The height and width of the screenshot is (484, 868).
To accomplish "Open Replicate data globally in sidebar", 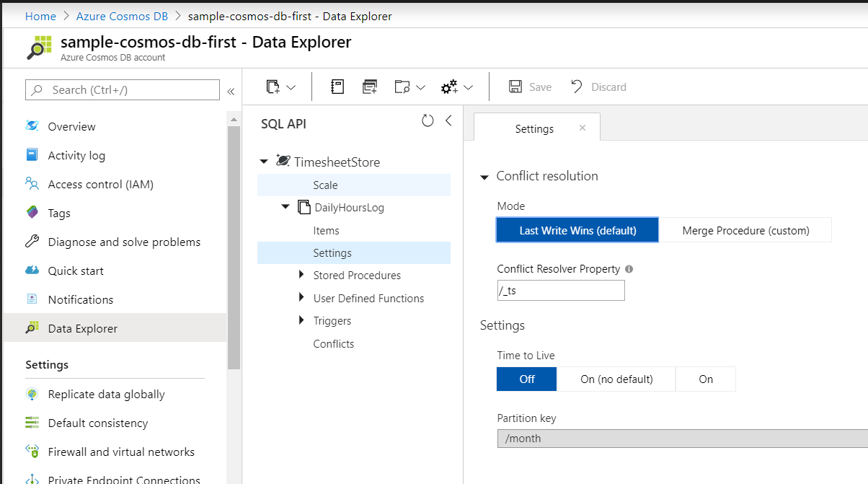I will point(106,394).
